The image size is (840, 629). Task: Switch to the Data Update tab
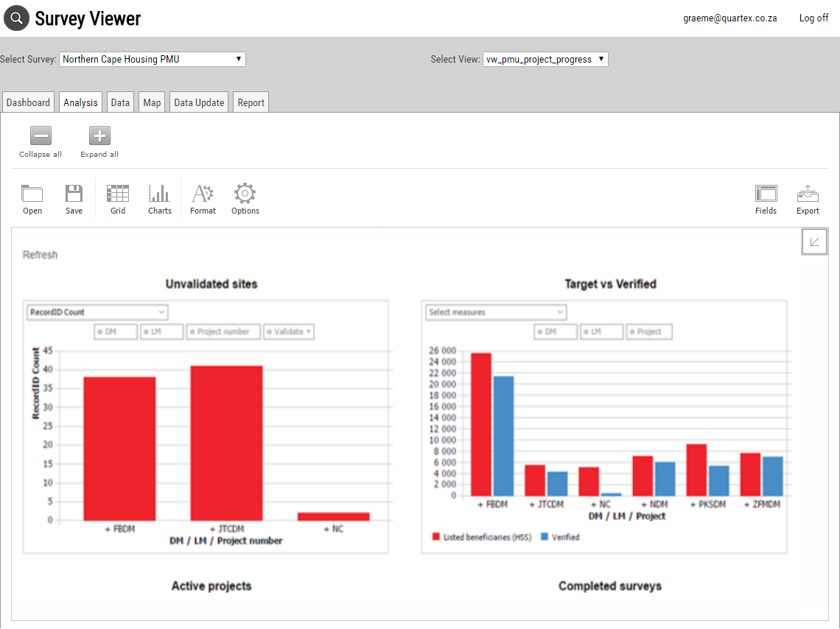tap(199, 102)
